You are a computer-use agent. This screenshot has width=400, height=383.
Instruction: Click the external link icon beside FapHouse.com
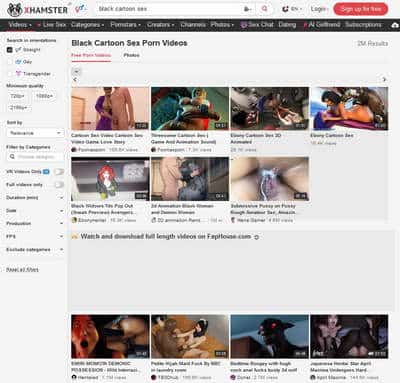(256, 237)
